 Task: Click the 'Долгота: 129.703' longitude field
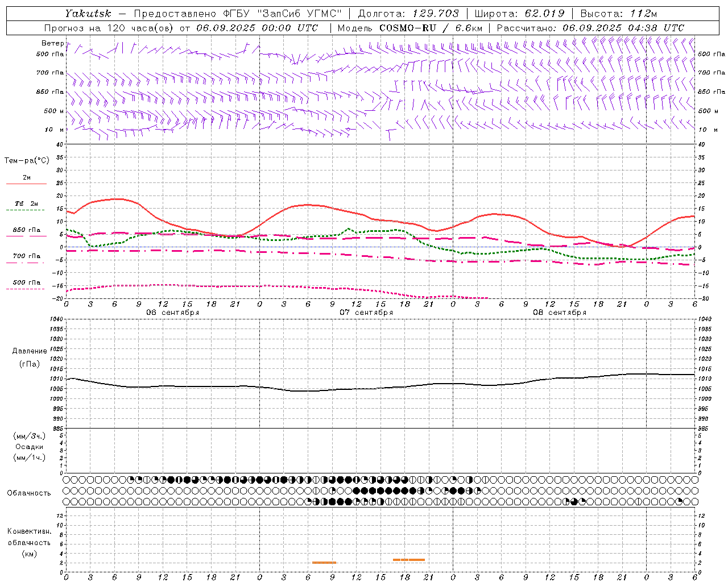click(408, 13)
